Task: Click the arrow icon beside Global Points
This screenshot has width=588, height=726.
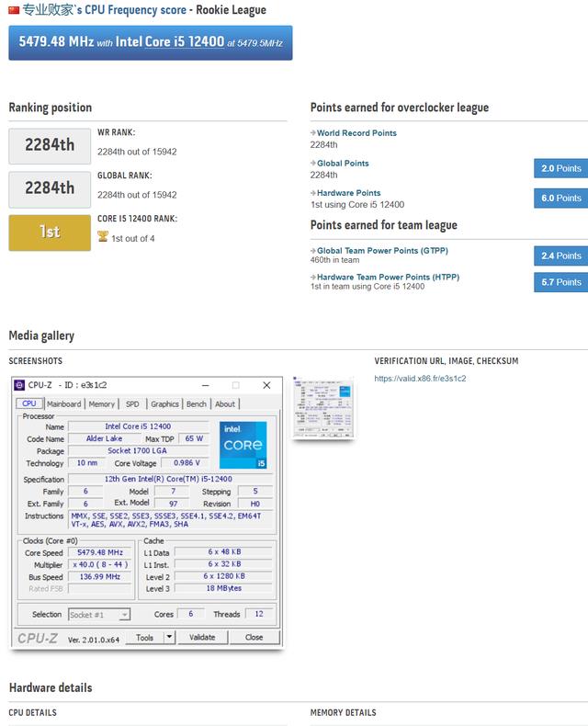Action: pyautogui.click(x=313, y=163)
